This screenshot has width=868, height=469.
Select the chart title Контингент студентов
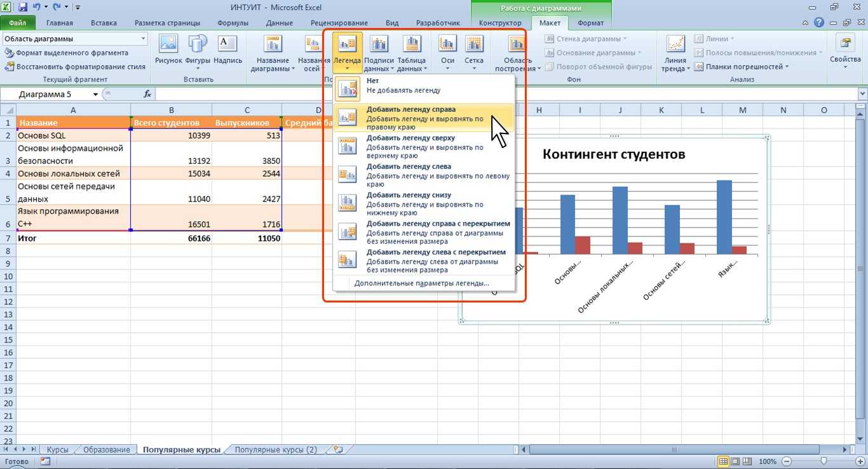613,154
